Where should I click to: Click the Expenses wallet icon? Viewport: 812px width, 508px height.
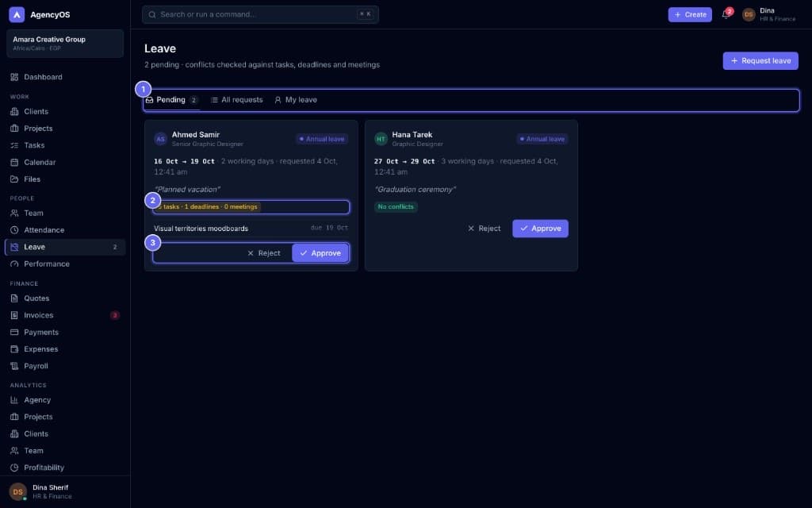pos(14,349)
